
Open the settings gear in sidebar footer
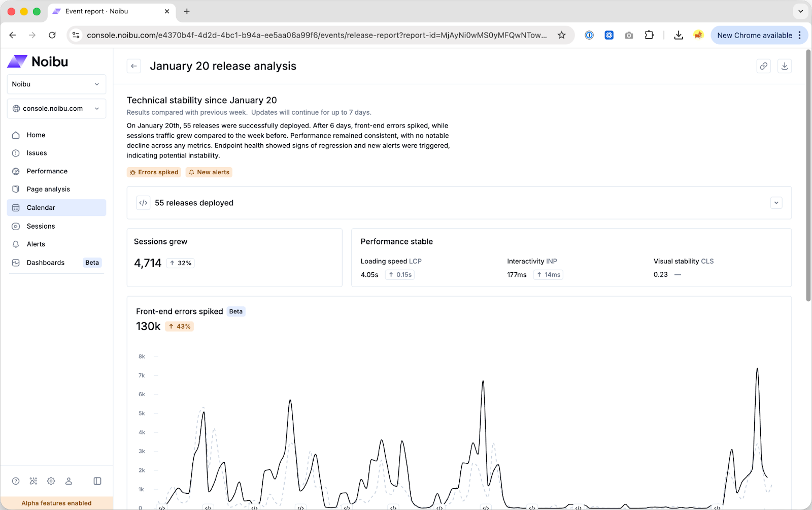[x=51, y=481]
